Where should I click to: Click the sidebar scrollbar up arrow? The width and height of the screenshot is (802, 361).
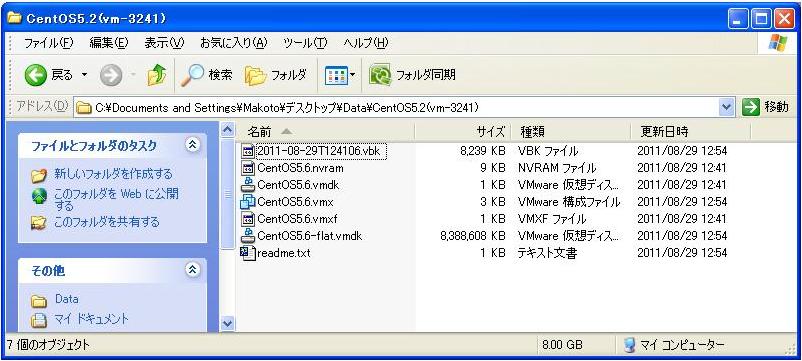(x=228, y=130)
